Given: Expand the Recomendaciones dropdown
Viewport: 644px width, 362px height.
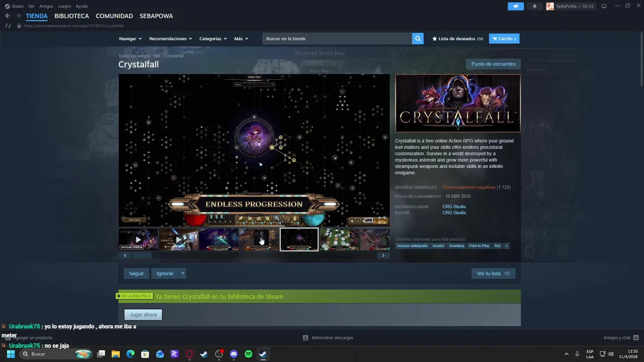Looking at the screenshot, I should pos(171,39).
